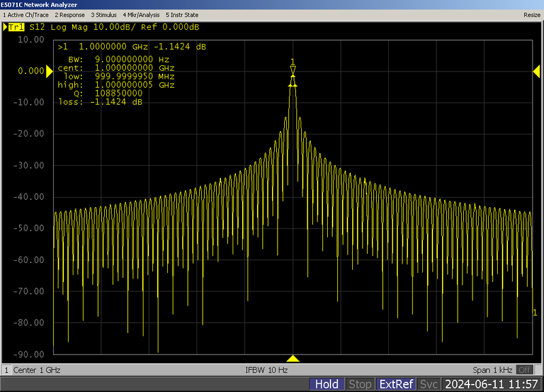Open the Mkr/Analysis menu
544x392 pixels.
[141, 14]
